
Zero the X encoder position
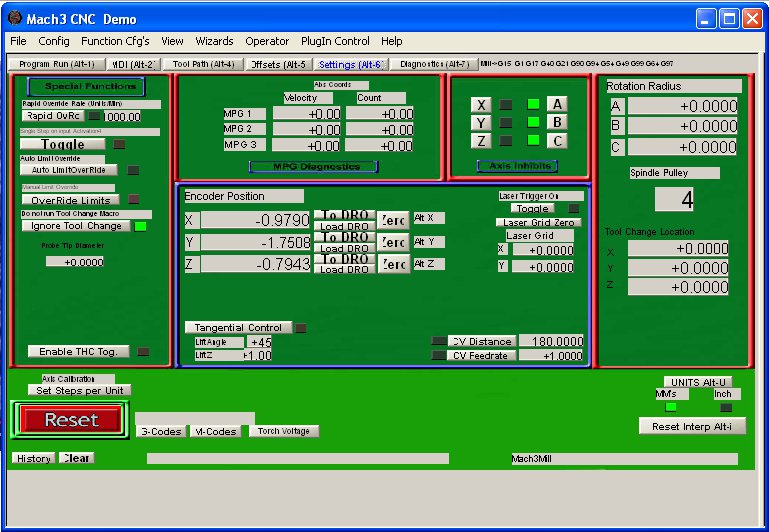coord(393,220)
